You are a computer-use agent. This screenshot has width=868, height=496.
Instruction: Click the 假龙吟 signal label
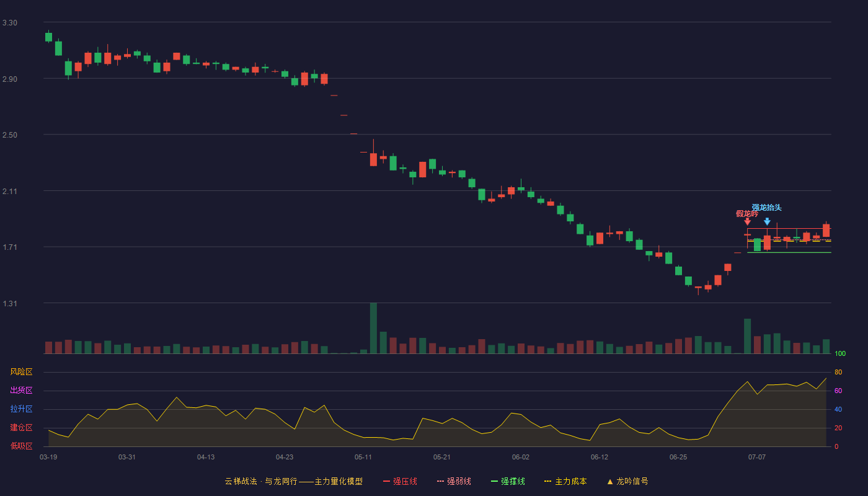[x=747, y=213]
